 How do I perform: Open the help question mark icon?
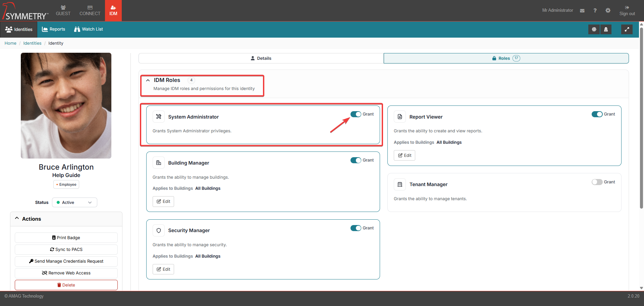pos(595,11)
